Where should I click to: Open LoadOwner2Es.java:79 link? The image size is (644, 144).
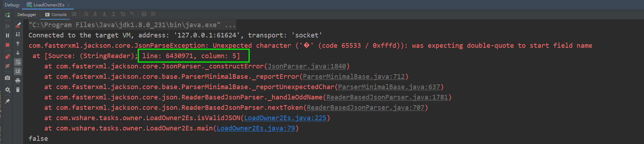click(256, 128)
